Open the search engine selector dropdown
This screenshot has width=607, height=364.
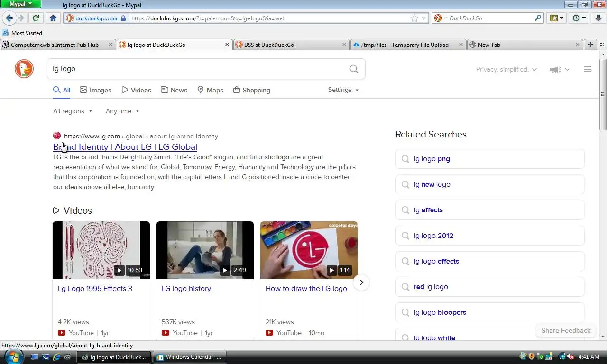(x=440, y=18)
